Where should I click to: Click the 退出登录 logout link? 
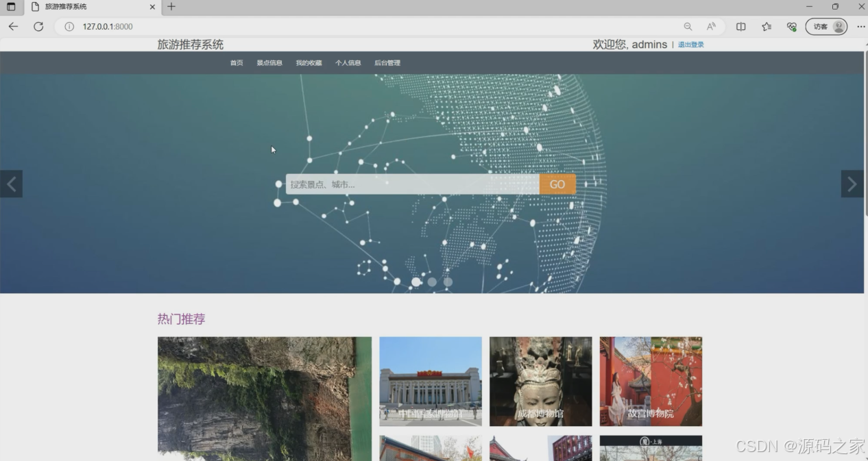pos(691,45)
